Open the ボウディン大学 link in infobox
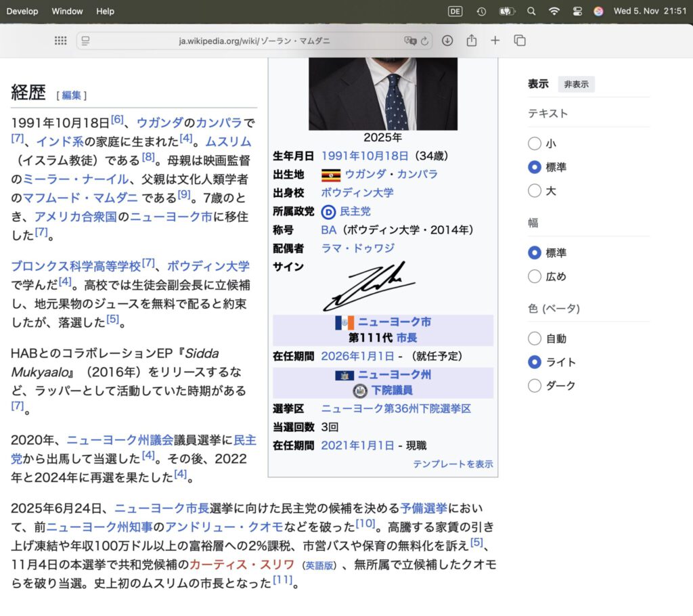 pyautogui.click(x=357, y=193)
